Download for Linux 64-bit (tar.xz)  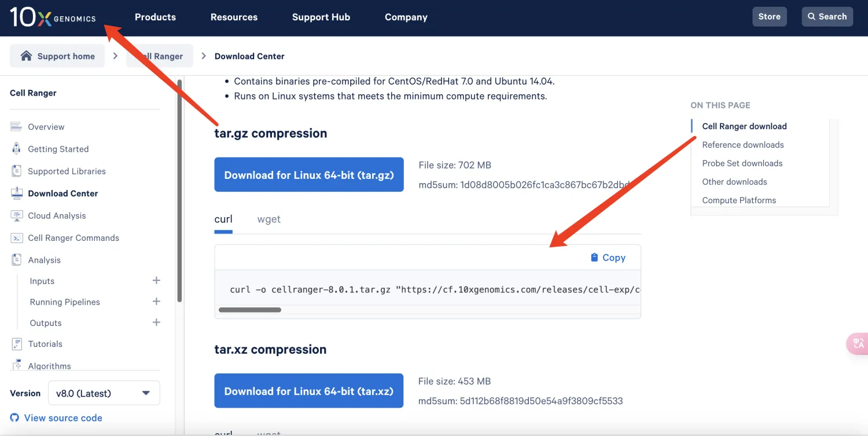(309, 391)
